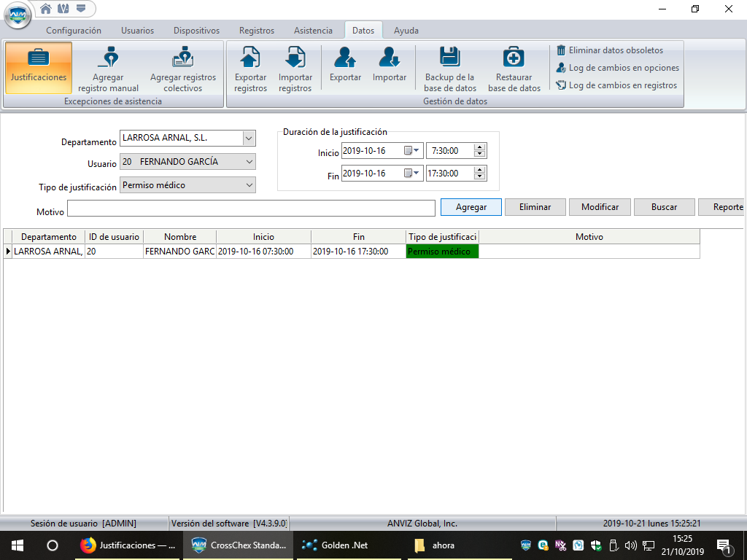Increase Inicio time with up arrow
Image resolution: width=747 pixels, height=560 pixels.
[x=480, y=147]
